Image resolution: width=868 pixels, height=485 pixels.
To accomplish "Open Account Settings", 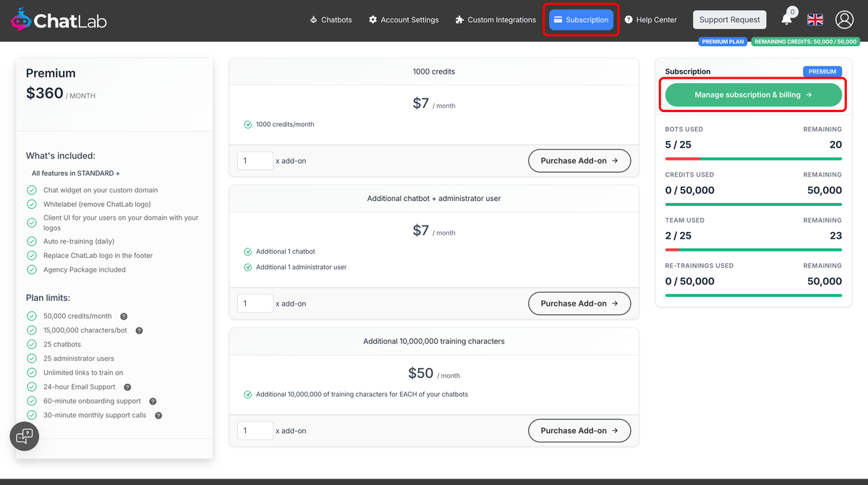I will click(404, 20).
